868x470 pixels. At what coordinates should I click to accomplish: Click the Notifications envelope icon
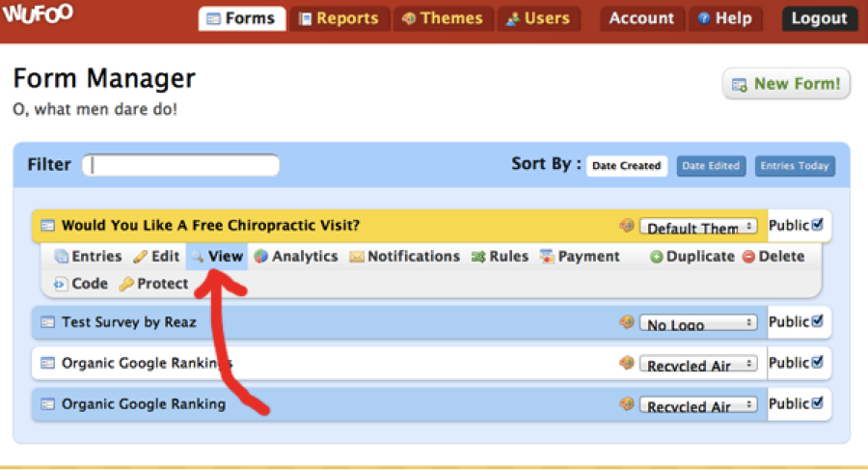click(x=356, y=257)
